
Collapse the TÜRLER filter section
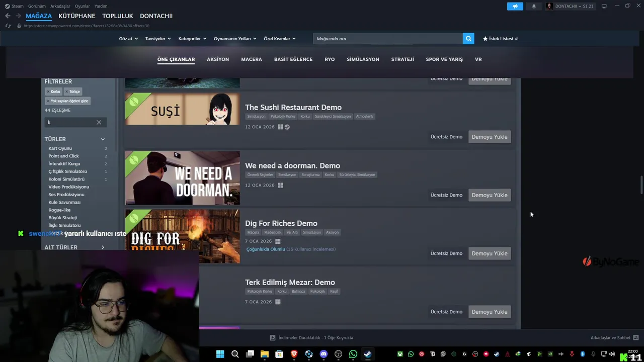[103, 139]
